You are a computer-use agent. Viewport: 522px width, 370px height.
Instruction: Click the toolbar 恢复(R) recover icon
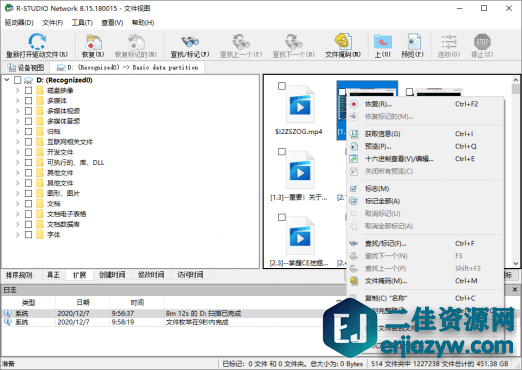[93, 42]
